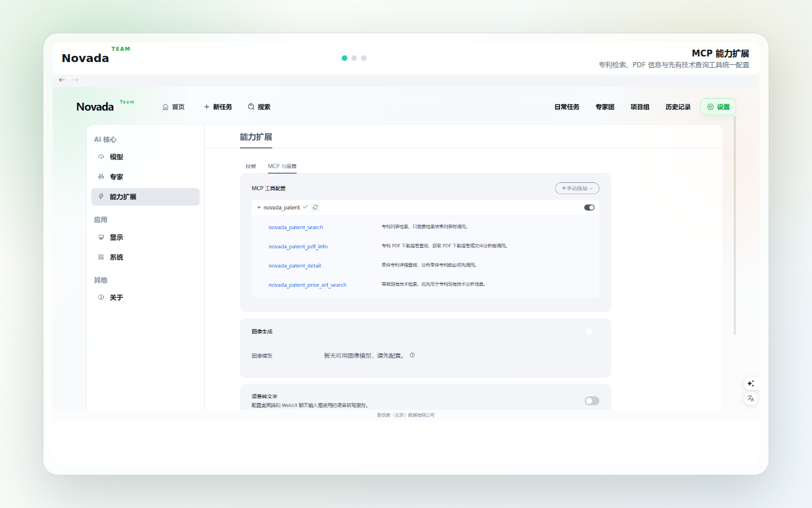
Task: Click the green 设置 settings button
Action: (x=718, y=107)
